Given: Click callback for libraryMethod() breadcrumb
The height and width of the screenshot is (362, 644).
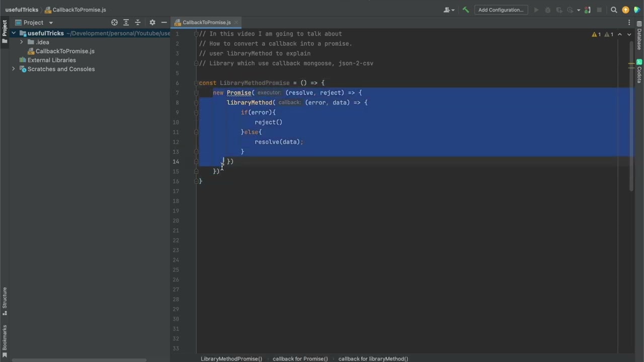Looking at the screenshot, I should 373,358.
